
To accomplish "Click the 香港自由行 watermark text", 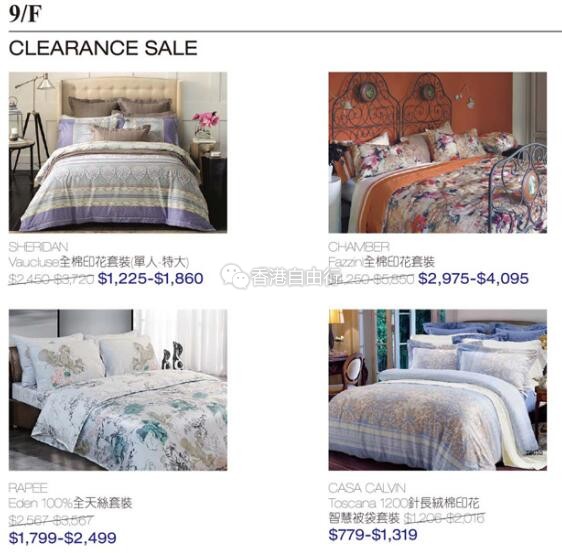I will [290, 277].
